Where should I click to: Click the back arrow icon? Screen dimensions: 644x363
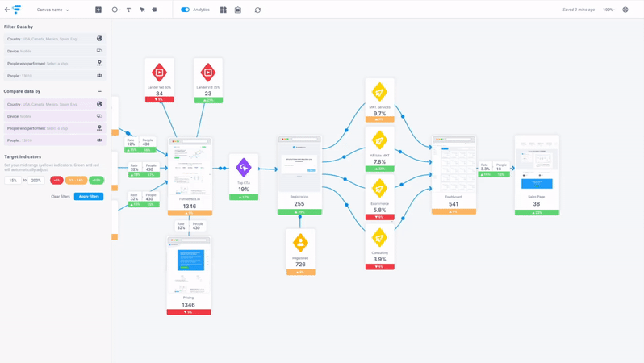pyautogui.click(x=7, y=10)
